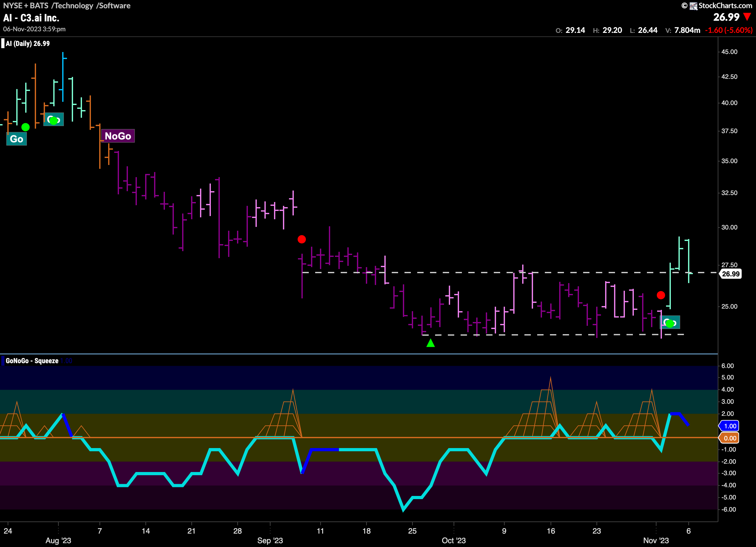Click the Go label near late July

17,139
